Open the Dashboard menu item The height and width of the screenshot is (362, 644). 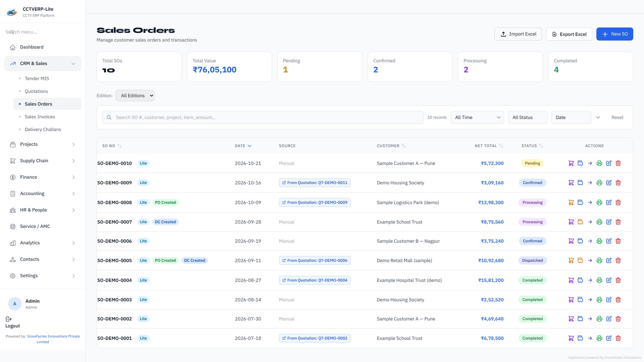click(43, 47)
